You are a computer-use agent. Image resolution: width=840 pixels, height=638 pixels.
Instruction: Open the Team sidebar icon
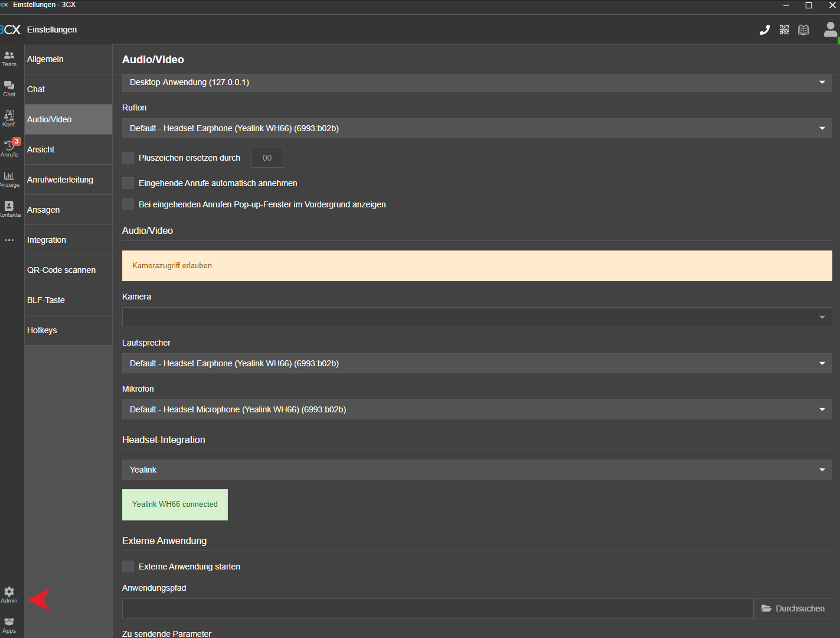[9, 58]
